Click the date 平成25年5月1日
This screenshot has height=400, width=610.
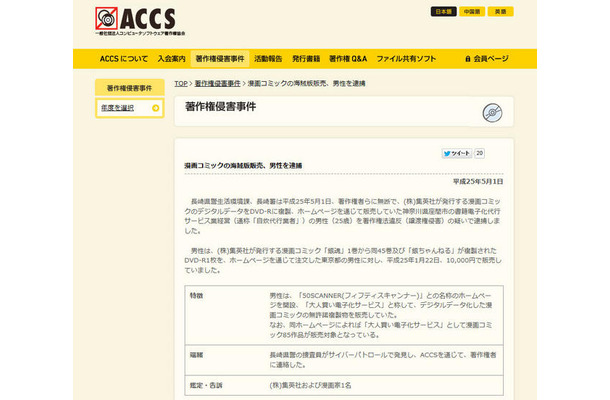click(x=478, y=181)
